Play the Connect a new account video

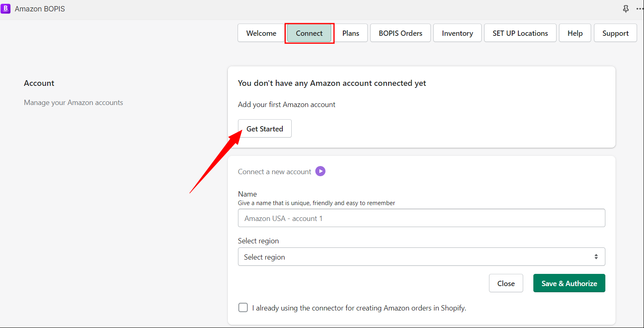[321, 171]
